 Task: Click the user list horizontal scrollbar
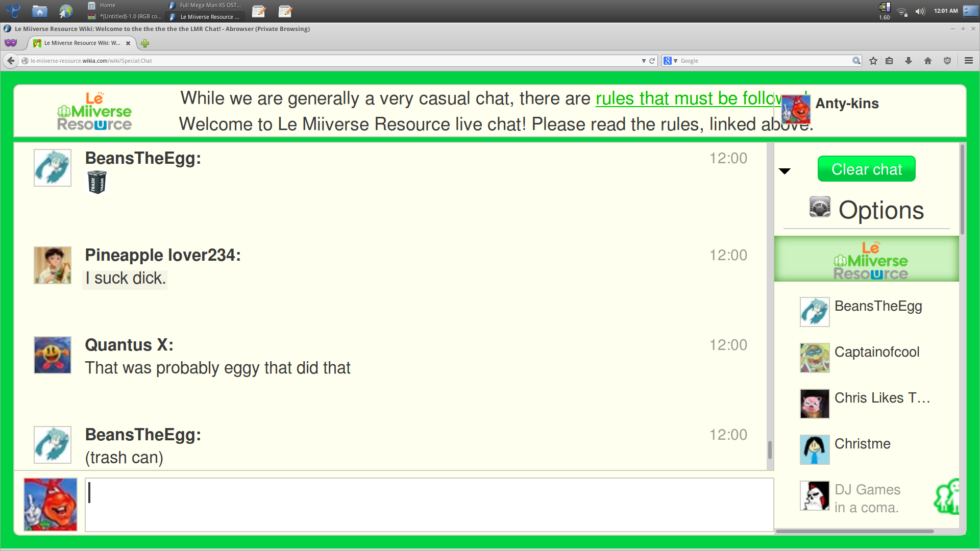click(855, 531)
